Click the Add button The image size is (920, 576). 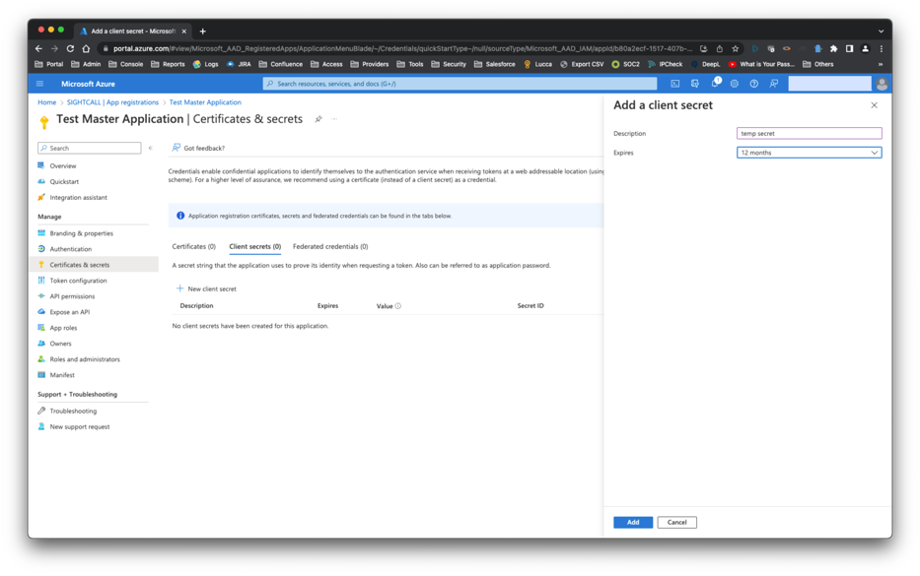(x=633, y=522)
